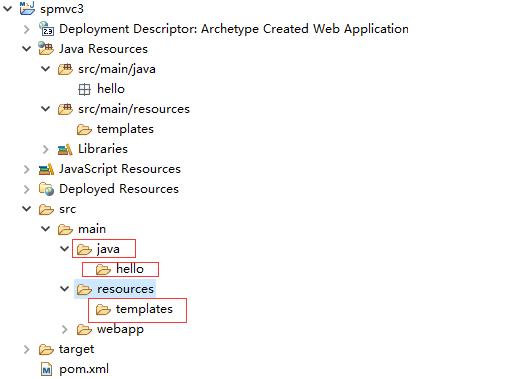Click the Libraries books icon
The width and height of the screenshot is (525, 379).
tap(65, 149)
